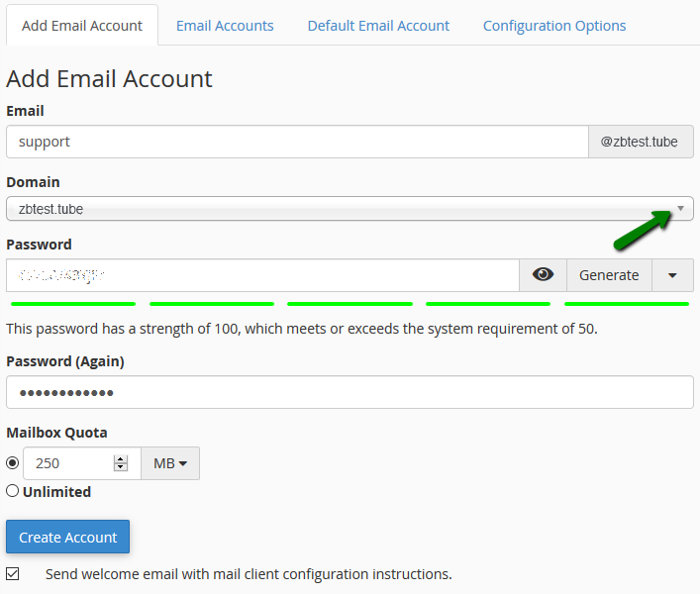Switch to the Email Accounts tab
Viewport: 700px width, 594px height.
coord(225,26)
